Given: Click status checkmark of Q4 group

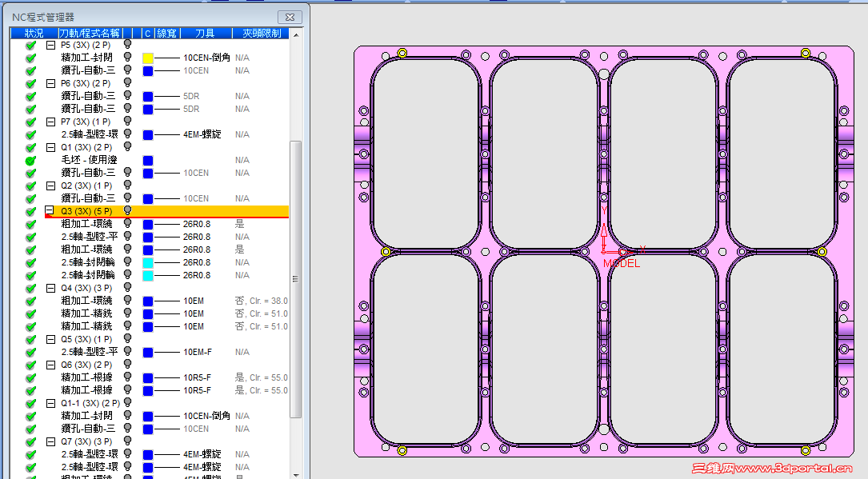Looking at the screenshot, I should pos(31,288).
